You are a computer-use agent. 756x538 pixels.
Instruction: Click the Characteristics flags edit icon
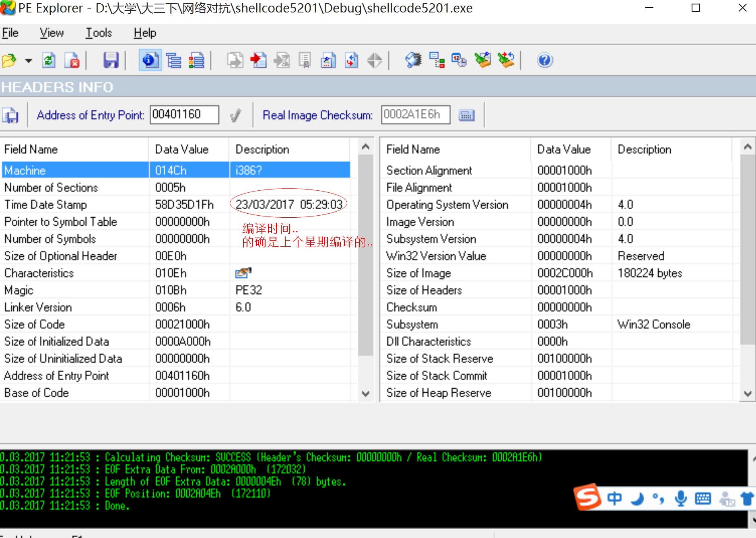tap(243, 273)
